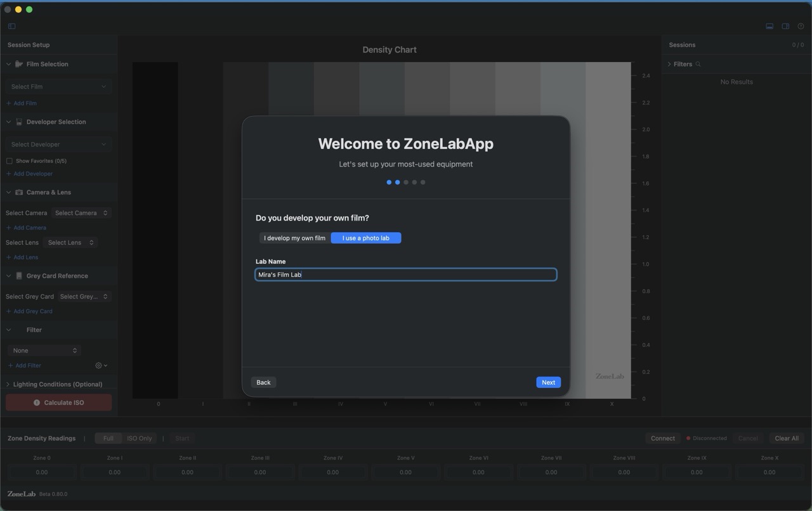Click the Zone V density field
This screenshot has height=511, width=812.
click(405, 472)
